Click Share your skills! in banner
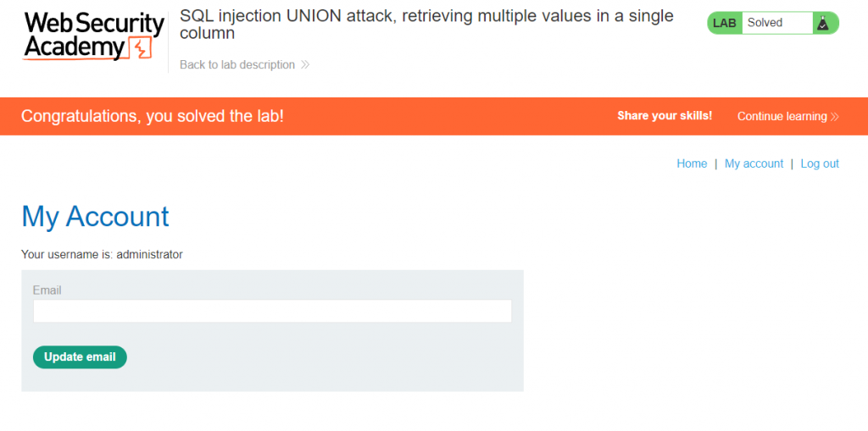This screenshot has height=431, width=868. (x=665, y=116)
